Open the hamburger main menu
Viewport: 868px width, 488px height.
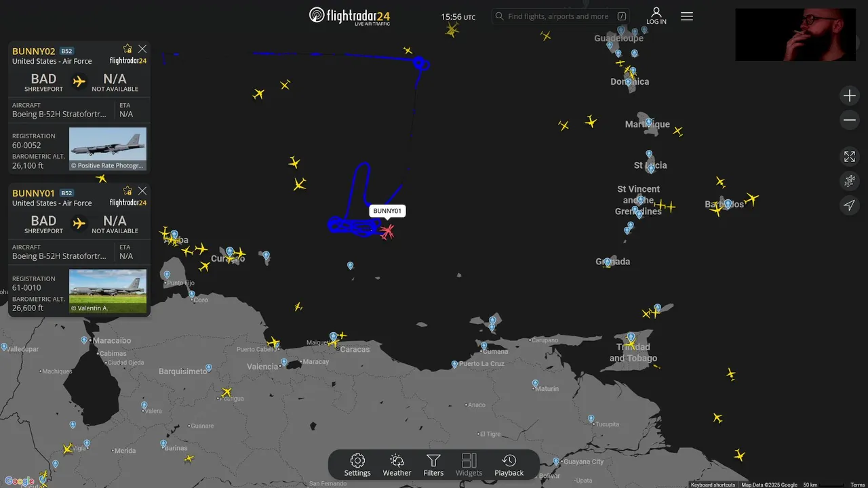(687, 16)
